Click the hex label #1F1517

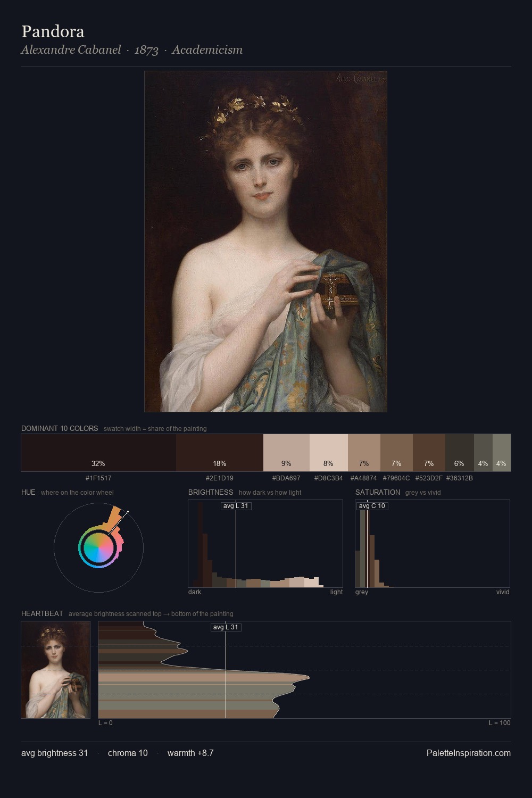click(x=98, y=478)
